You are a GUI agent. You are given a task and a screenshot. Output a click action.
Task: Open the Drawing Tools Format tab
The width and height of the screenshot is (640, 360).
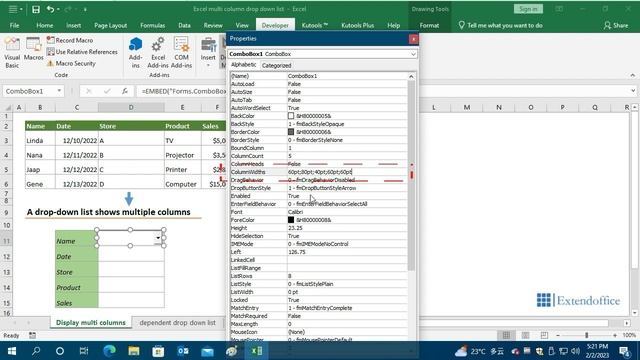[x=429, y=25]
